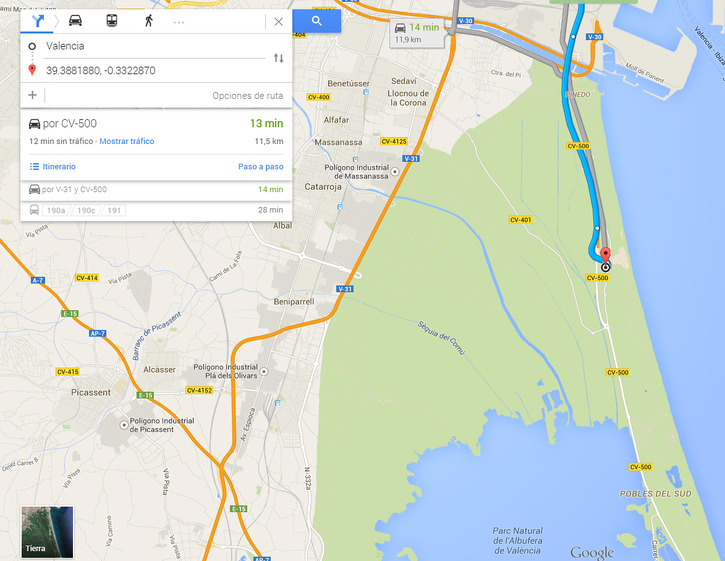Viewport: 725px width, 561px height.
Task: Swap origin and destination arrows
Action: pos(278,58)
